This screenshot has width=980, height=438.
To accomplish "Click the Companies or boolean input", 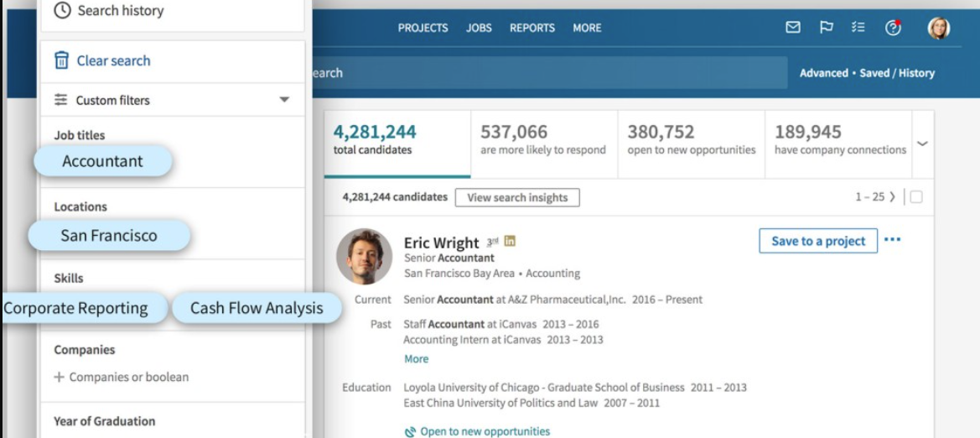I will (x=129, y=378).
